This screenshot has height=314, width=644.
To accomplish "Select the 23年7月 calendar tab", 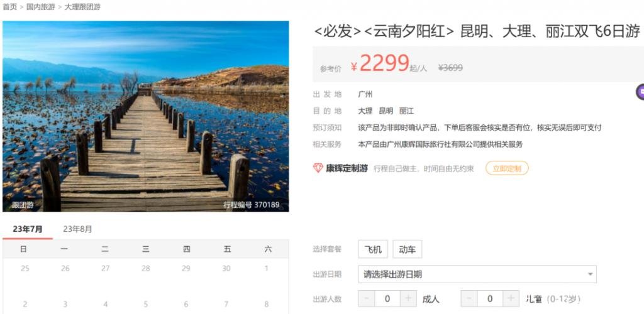I will 28,229.
